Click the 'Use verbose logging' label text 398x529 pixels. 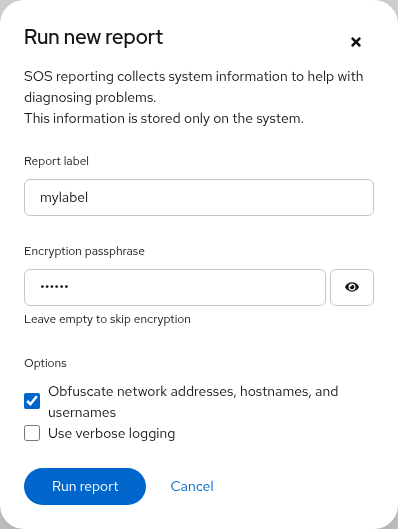point(112,434)
